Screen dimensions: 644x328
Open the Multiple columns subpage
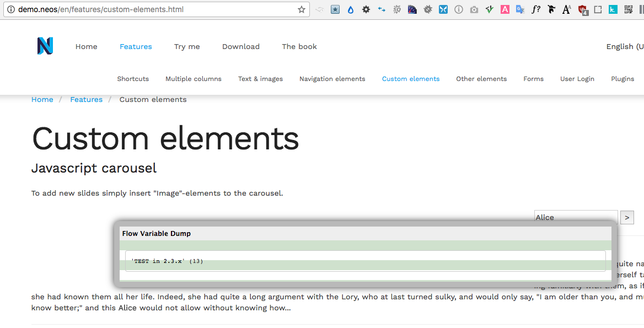coord(194,79)
